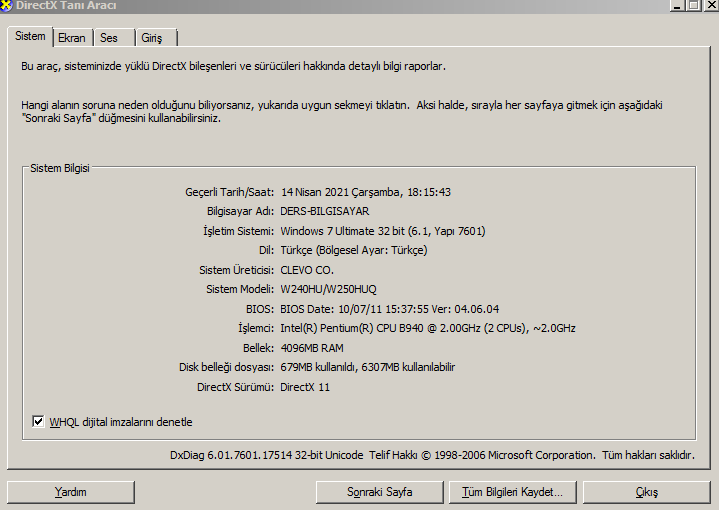Toggle WHQL dijital imzalarını denetle checkbox
Screen dimensions: 719x510
(x=39, y=421)
